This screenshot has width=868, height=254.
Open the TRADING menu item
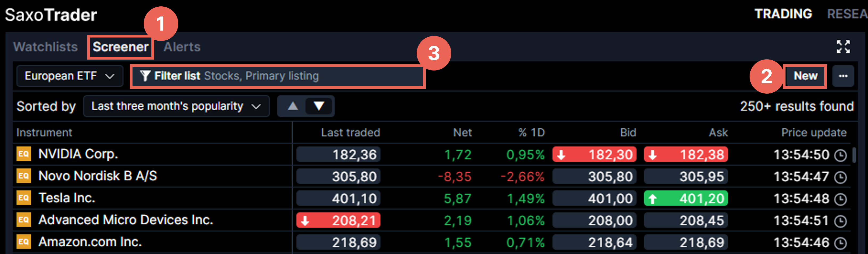click(x=783, y=14)
